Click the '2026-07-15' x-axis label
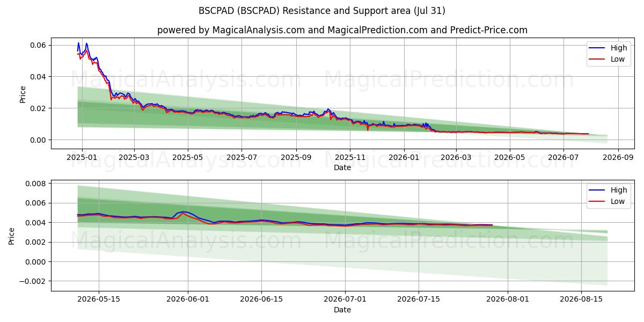 click(x=420, y=300)
